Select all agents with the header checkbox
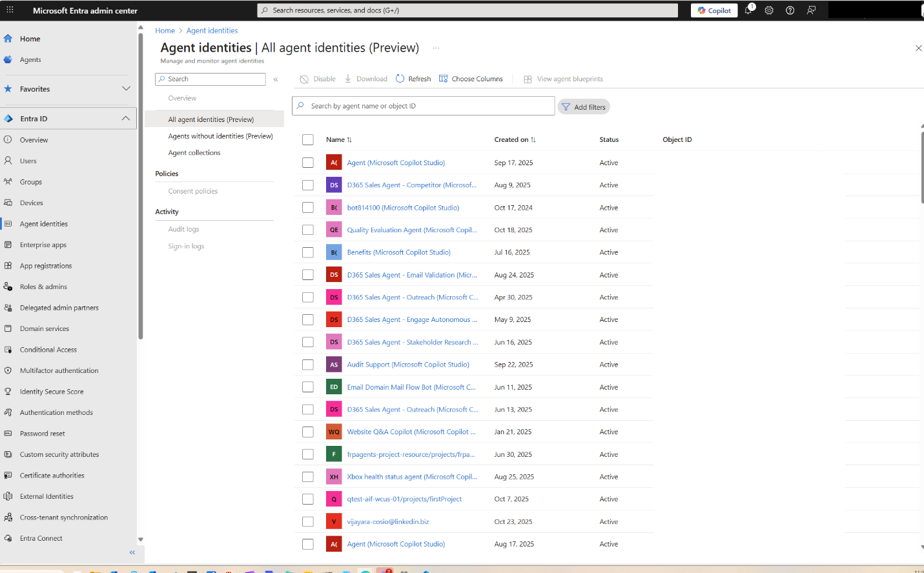 tap(307, 139)
